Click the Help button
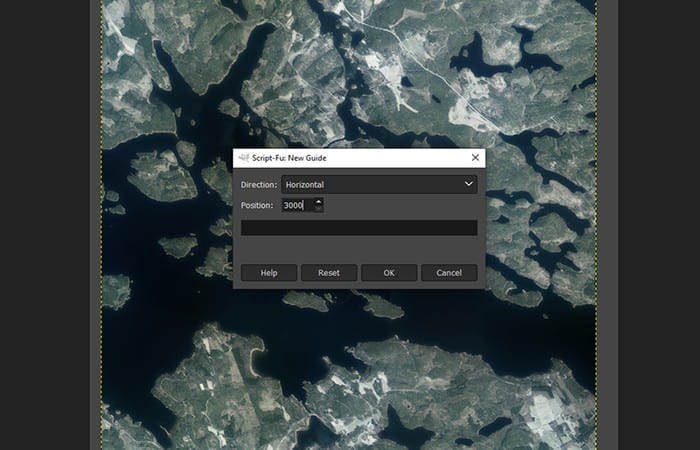 click(x=269, y=273)
